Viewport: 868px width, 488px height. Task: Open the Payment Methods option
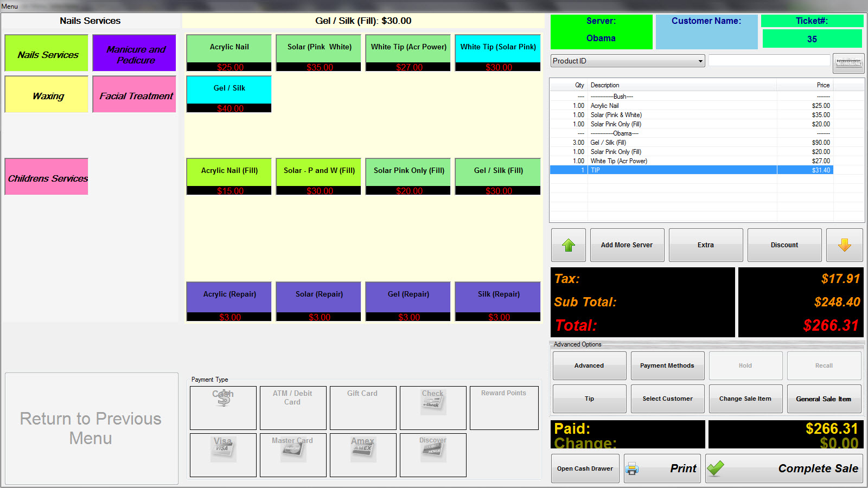tap(667, 366)
